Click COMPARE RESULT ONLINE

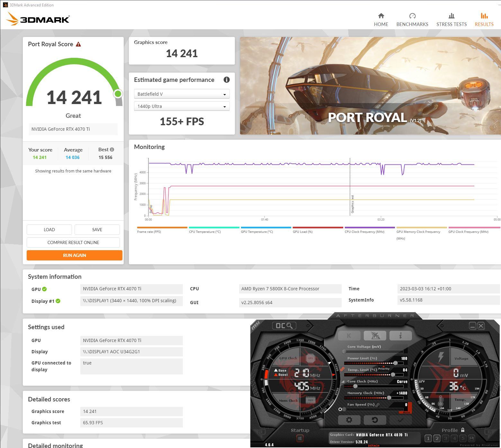coord(73,242)
